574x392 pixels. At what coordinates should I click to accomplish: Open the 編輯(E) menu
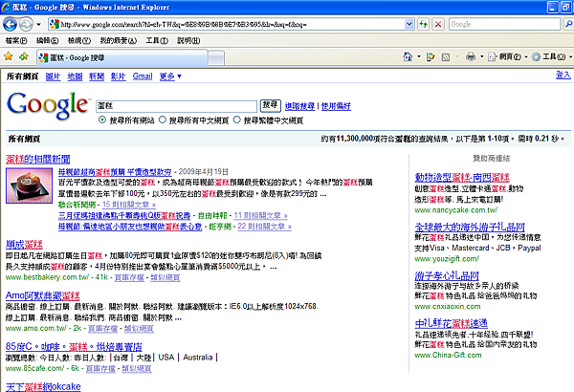[47, 40]
